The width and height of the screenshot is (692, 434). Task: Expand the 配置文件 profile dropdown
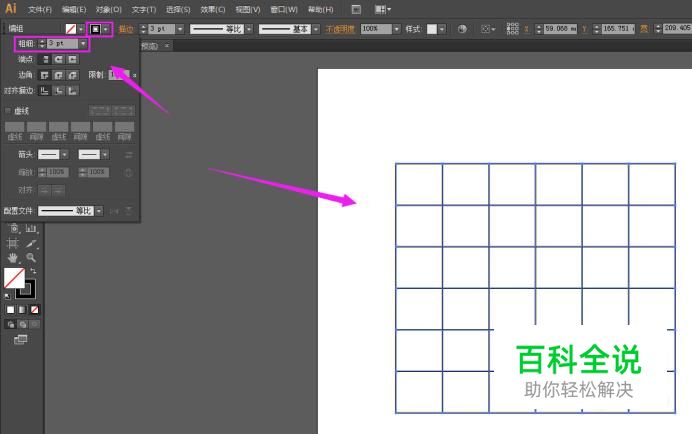pyautogui.click(x=98, y=210)
